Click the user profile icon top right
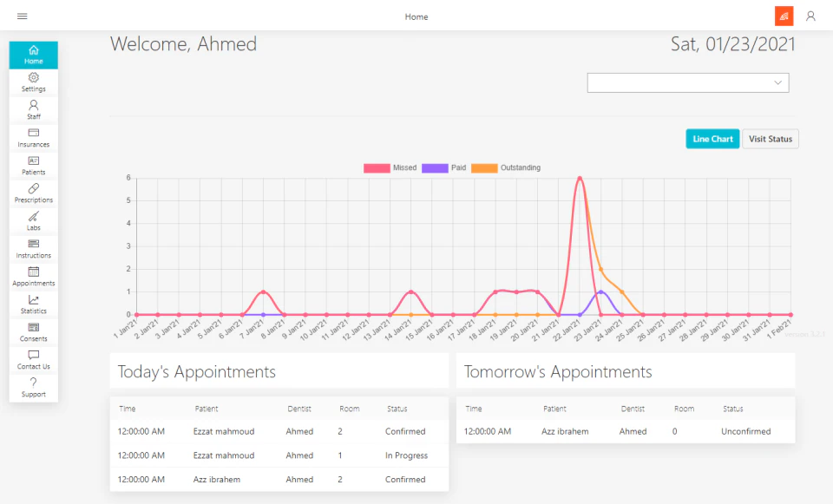The image size is (833, 504). [x=810, y=16]
